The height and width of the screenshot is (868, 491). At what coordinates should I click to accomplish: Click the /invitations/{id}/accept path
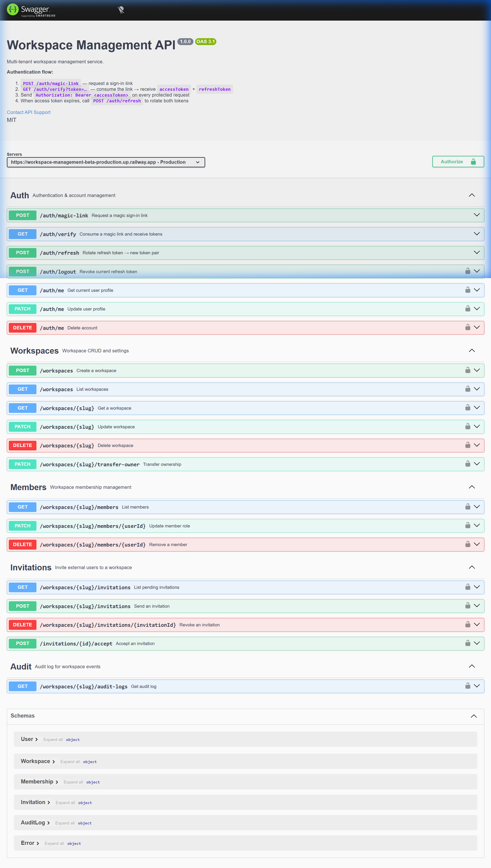(76, 644)
